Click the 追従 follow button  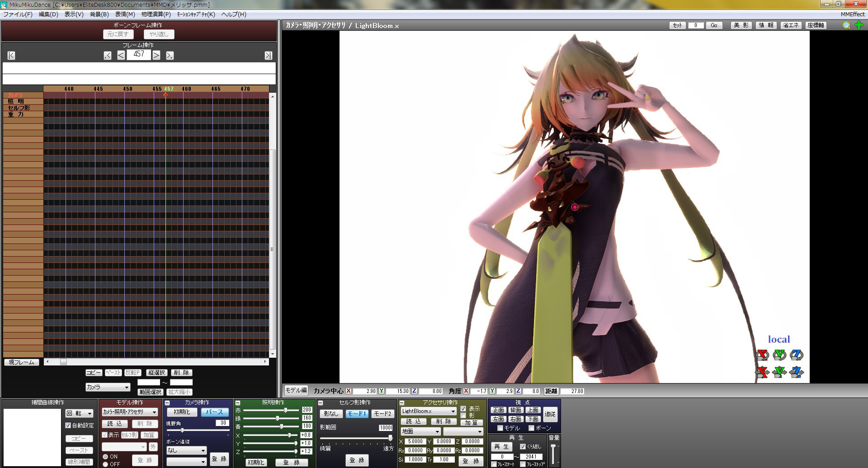550,414
